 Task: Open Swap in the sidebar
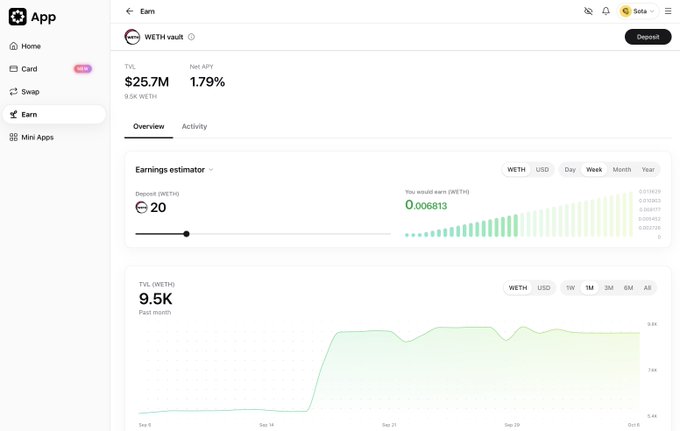pyautogui.click(x=54, y=91)
